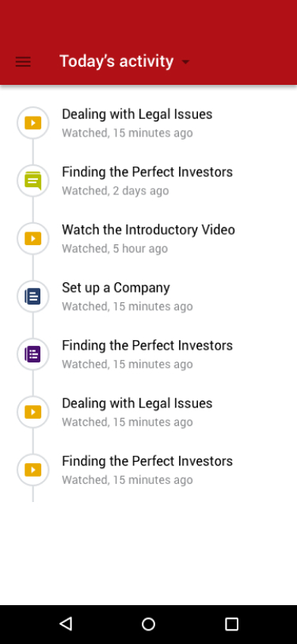This screenshot has width=297, height=644.
Task: Open the hamburger navigation menu
Action: point(23,62)
